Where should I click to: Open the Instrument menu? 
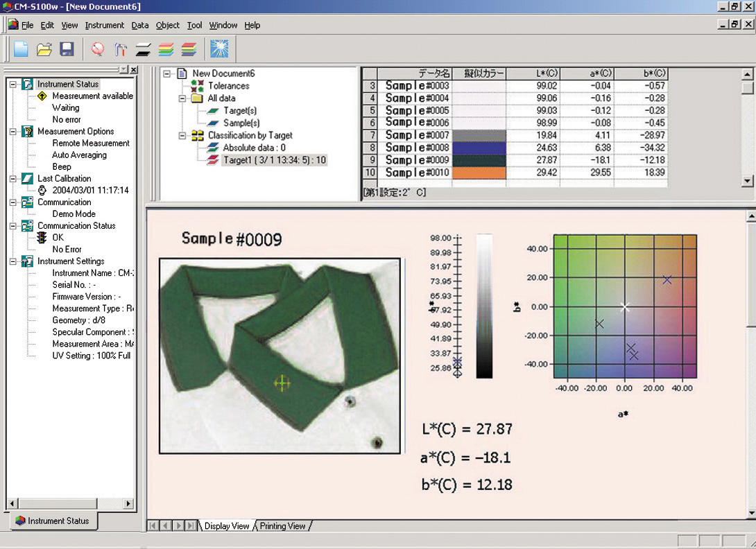tap(104, 25)
